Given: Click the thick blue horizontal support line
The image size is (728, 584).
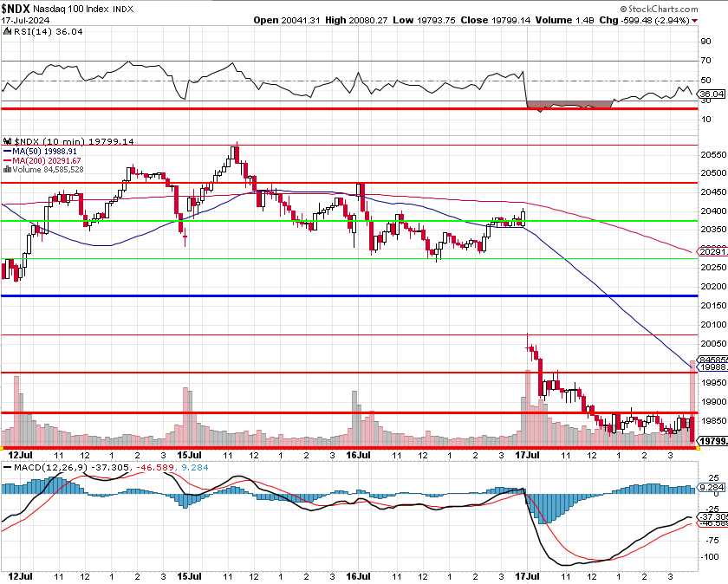Looking at the screenshot, I should pyautogui.click(x=347, y=296).
